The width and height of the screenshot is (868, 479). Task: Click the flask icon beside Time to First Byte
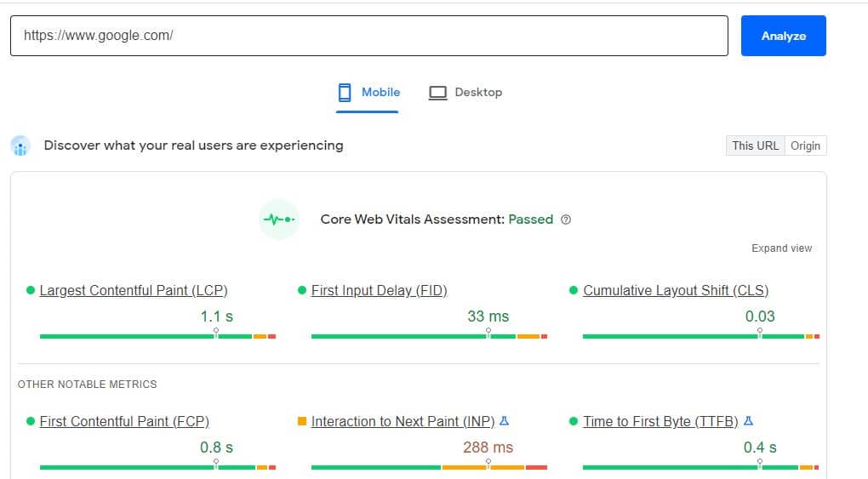tap(748, 421)
